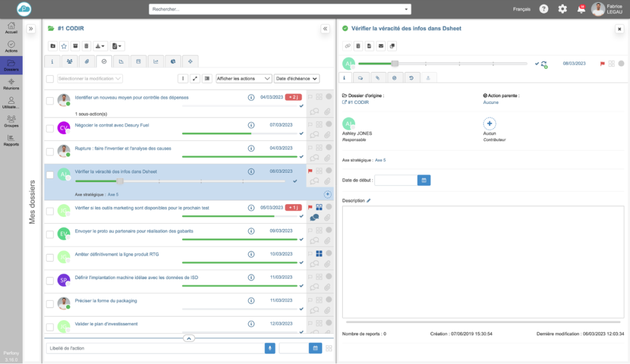Click the Libellé de l'action input field
The image size is (630, 364).
(x=154, y=348)
